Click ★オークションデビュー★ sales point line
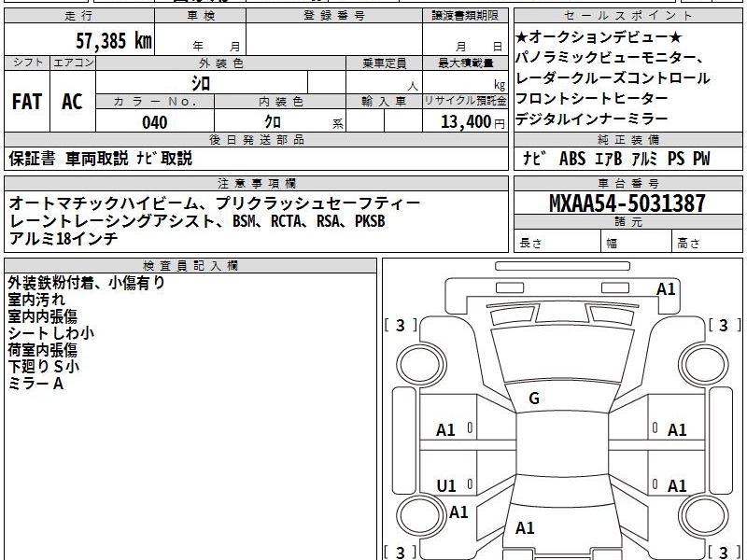Screen dimensions: 747x560 point(599,36)
